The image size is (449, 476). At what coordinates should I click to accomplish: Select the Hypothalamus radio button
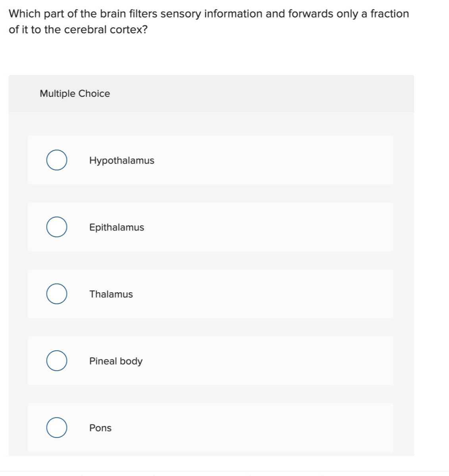coord(56,160)
